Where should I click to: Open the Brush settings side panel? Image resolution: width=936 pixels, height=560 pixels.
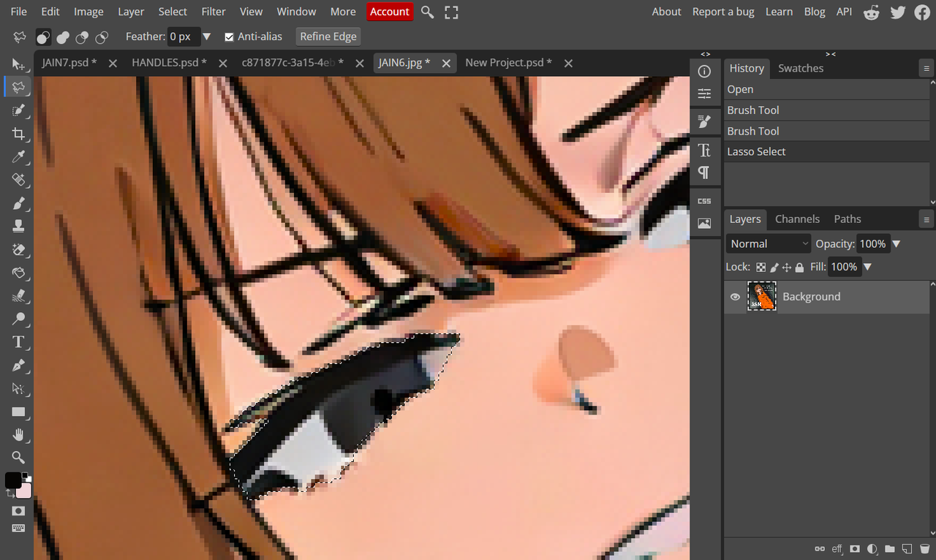pyautogui.click(x=704, y=121)
